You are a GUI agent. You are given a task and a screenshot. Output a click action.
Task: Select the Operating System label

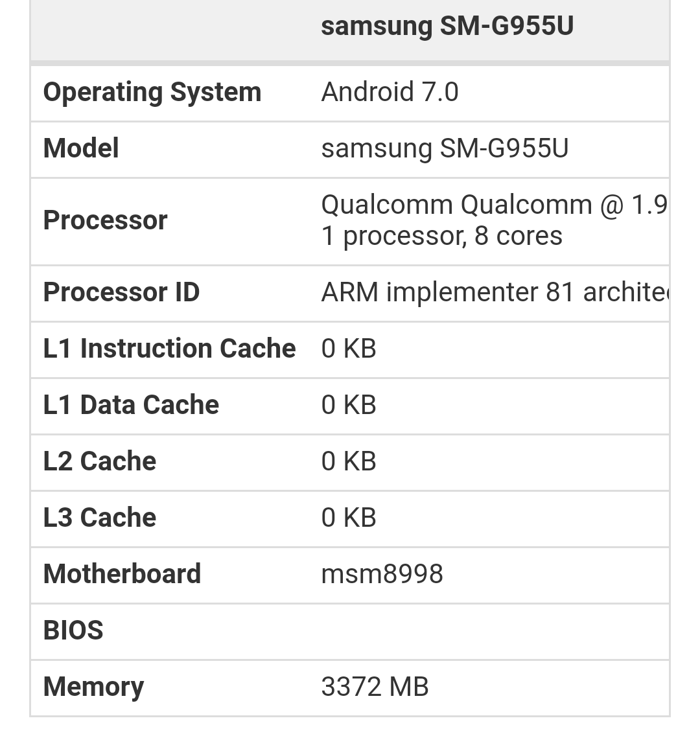tap(152, 93)
